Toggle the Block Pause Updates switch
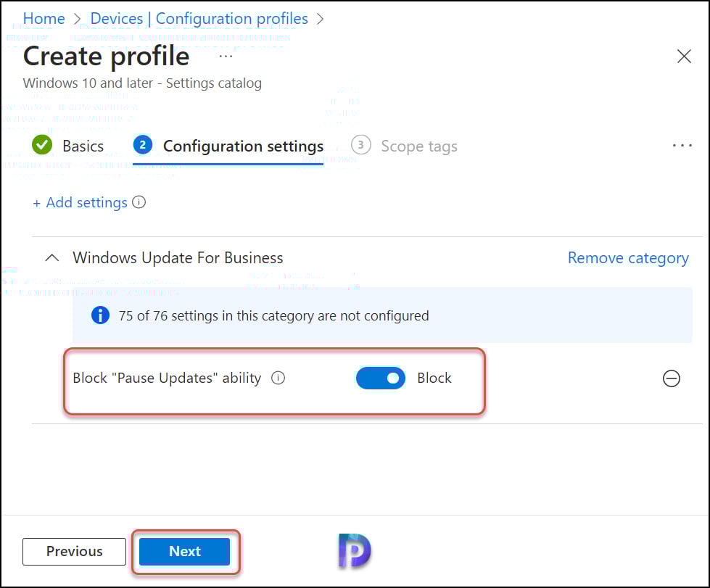Viewport: 710px width, 588px height. click(380, 378)
